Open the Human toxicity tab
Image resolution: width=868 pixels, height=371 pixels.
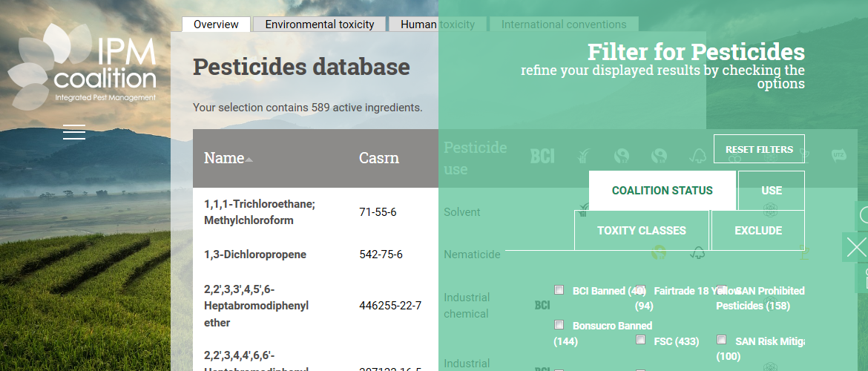point(437,24)
